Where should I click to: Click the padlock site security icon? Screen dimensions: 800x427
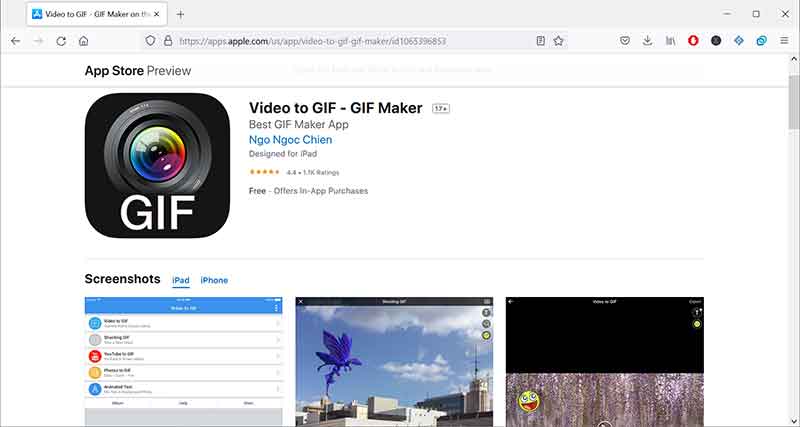click(168, 41)
